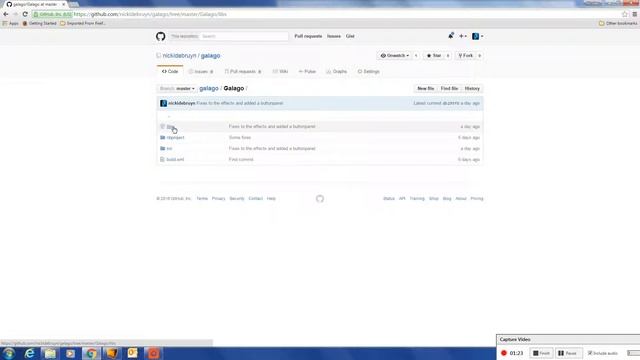Click the nbproject folder icon

[162, 138]
